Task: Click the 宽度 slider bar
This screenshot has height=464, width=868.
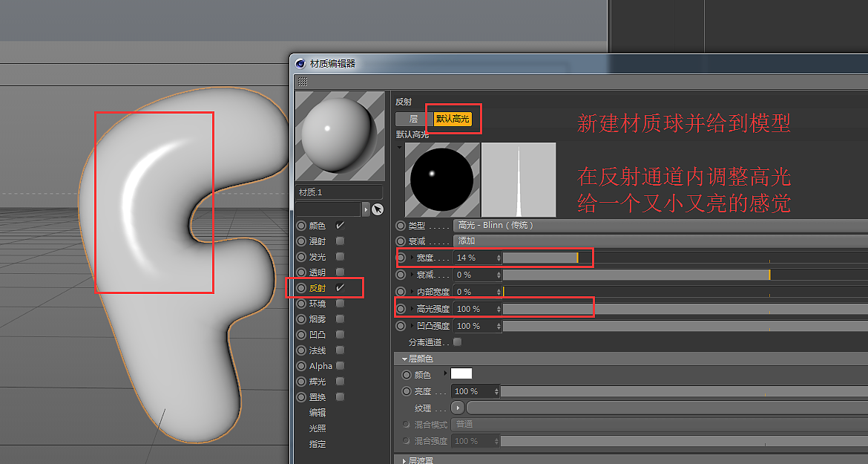Action: [x=685, y=258]
